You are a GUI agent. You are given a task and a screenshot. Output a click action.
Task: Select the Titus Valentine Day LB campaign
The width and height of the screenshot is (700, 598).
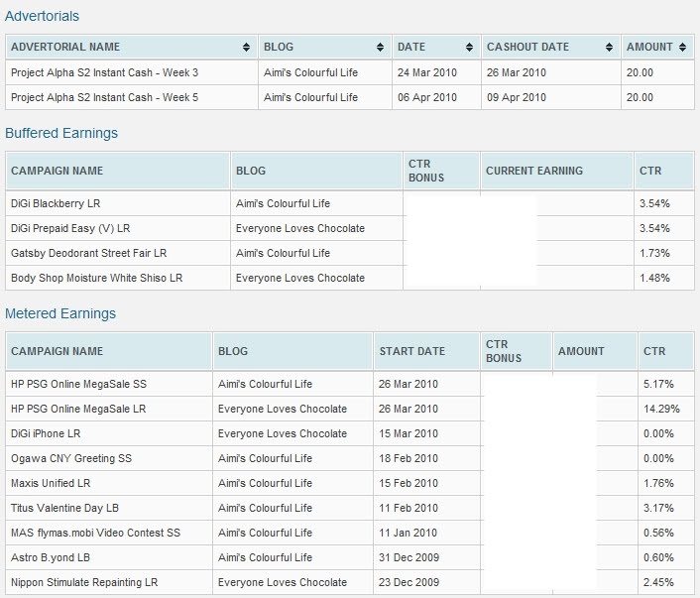pyautogui.click(x=64, y=508)
